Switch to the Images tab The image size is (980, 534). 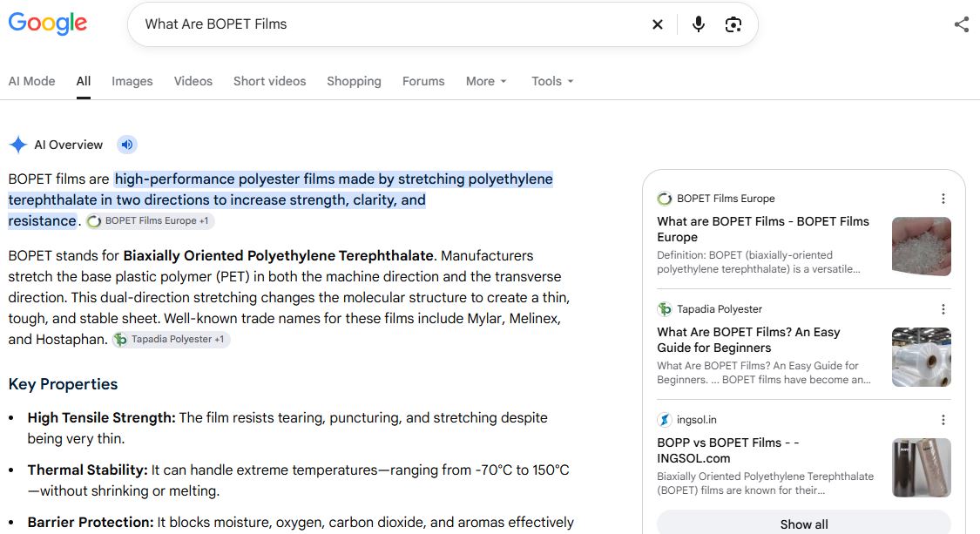coord(132,81)
